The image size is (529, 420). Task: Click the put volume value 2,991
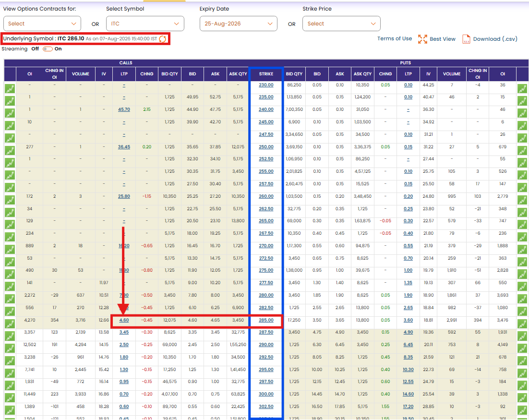452,320
